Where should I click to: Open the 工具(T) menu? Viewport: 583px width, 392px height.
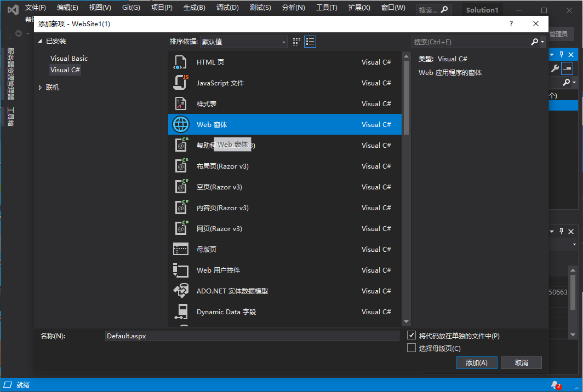point(327,8)
